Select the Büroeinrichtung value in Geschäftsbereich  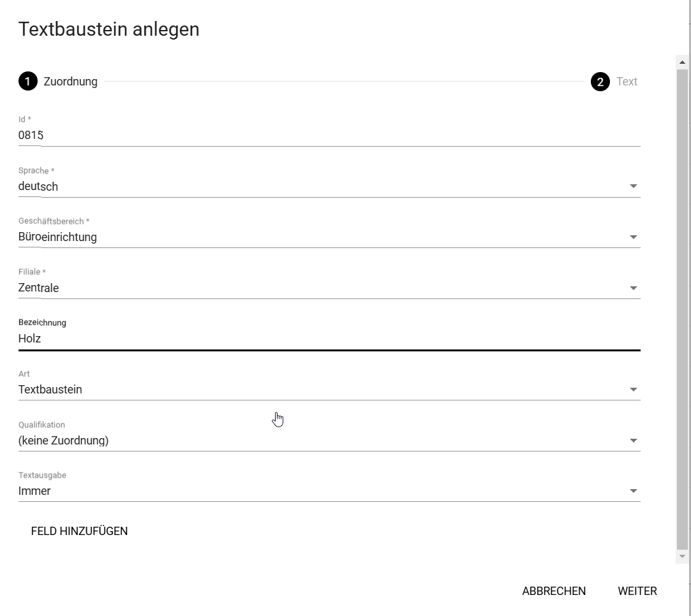click(x=57, y=237)
